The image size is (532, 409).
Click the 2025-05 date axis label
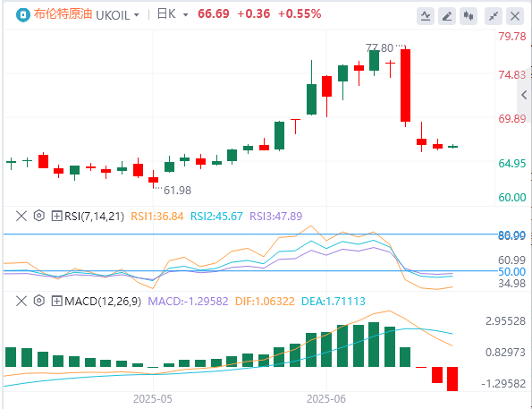coord(153,399)
